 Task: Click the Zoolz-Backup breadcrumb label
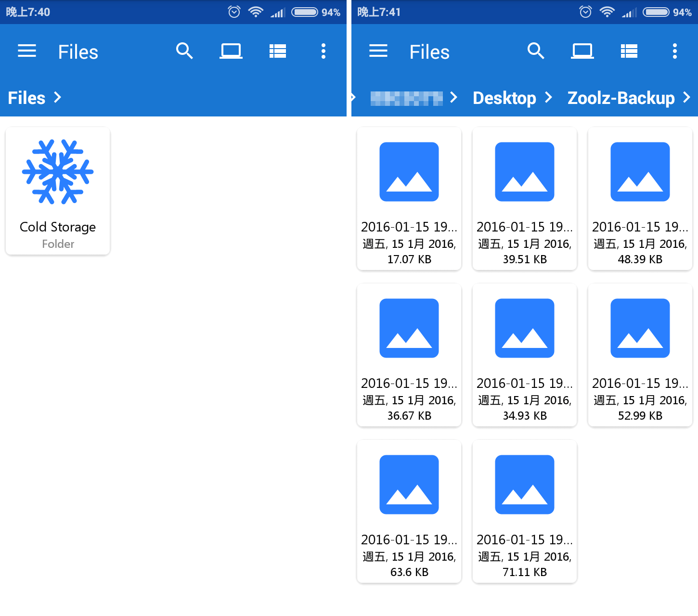pyautogui.click(x=621, y=98)
